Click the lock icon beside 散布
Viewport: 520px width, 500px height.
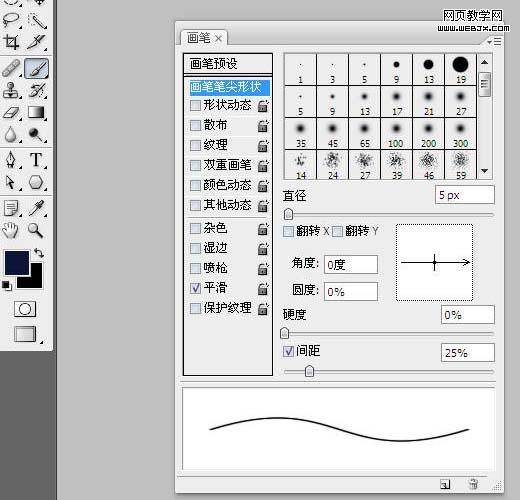pyautogui.click(x=263, y=126)
